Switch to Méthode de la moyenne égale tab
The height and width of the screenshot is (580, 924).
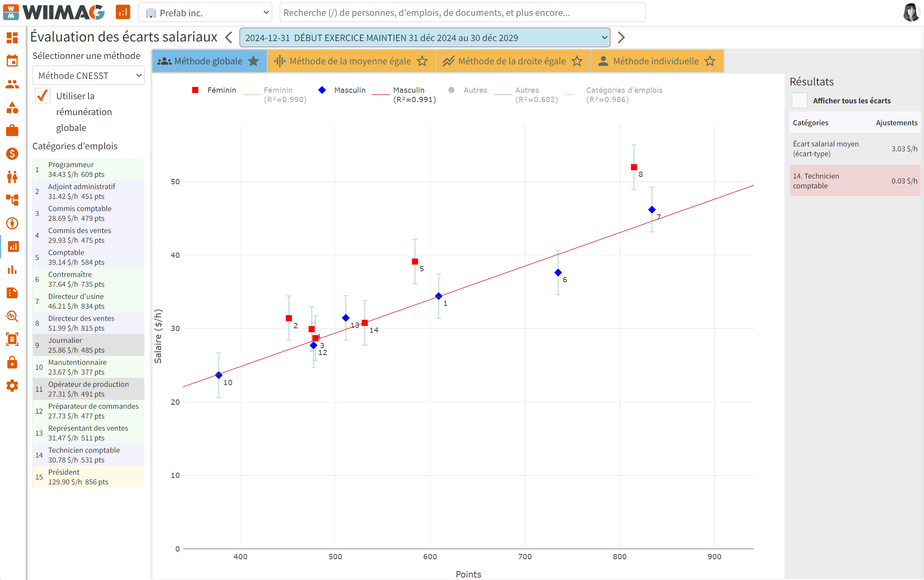pyautogui.click(x=351, y=61)
